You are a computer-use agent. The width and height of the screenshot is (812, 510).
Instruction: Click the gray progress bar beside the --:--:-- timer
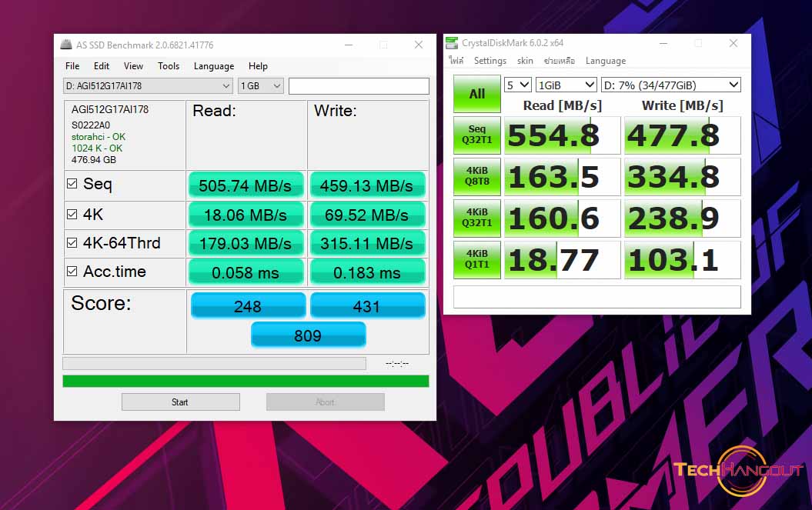pos(214,364)
